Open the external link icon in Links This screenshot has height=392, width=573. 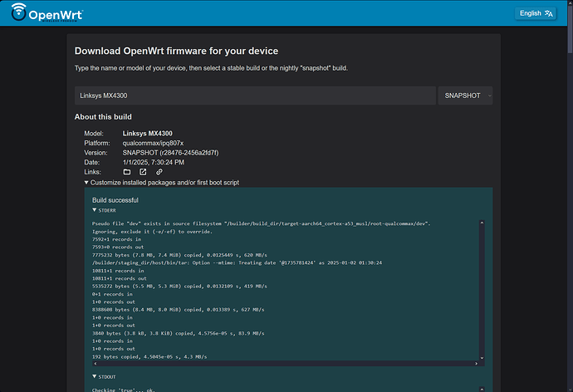click(x=143, y=172)
